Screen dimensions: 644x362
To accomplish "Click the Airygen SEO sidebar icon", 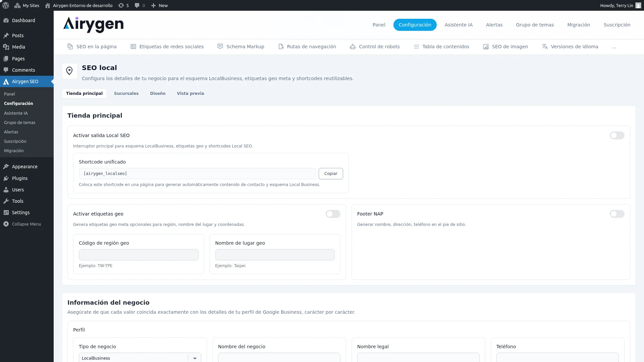I will [x=6, y=81].
